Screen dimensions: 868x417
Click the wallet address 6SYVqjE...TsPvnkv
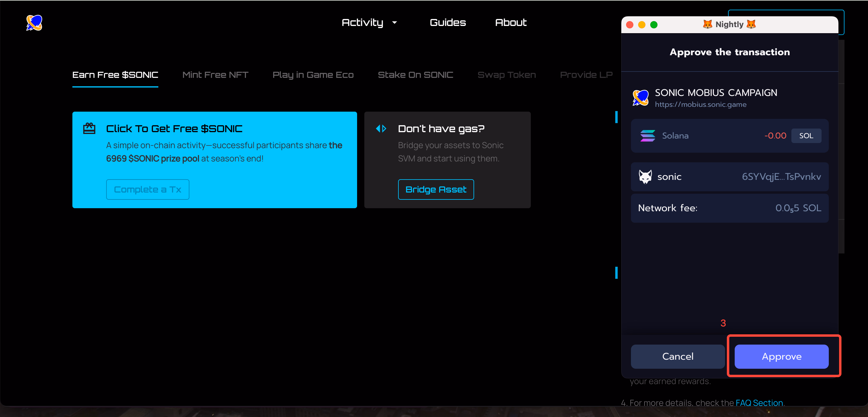point(781,177)
